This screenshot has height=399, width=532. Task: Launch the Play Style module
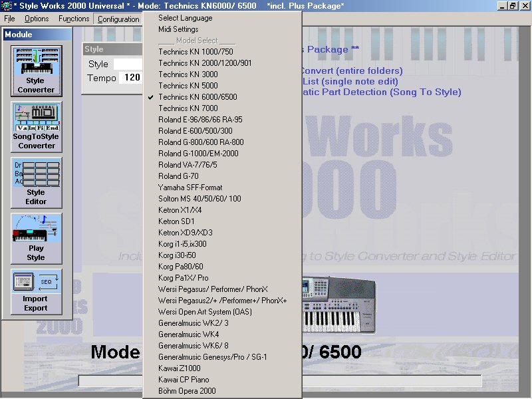click(37, 239)
